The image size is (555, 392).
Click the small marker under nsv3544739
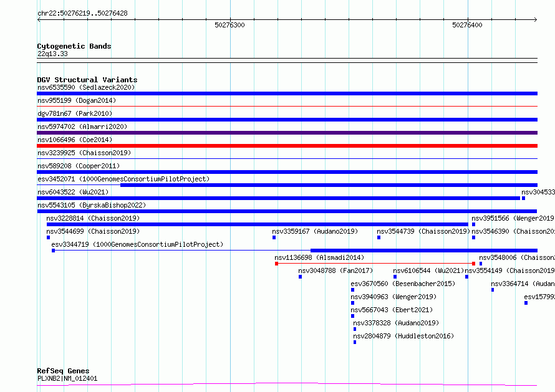379,237
